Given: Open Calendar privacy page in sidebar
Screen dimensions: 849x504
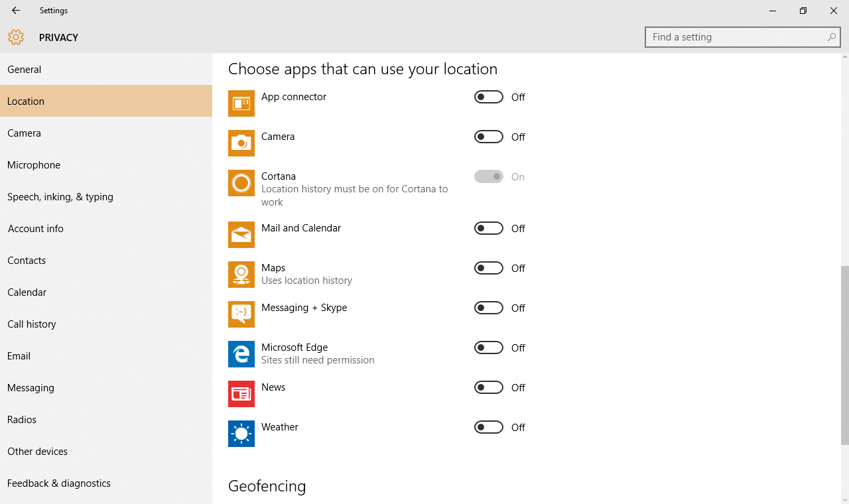Looking at the screenshot, I should tap(106, 292).
